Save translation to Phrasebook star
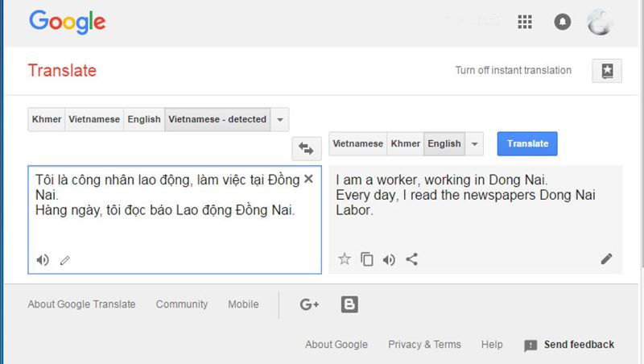This screenshot has width=644, height=364. (345, 259)
